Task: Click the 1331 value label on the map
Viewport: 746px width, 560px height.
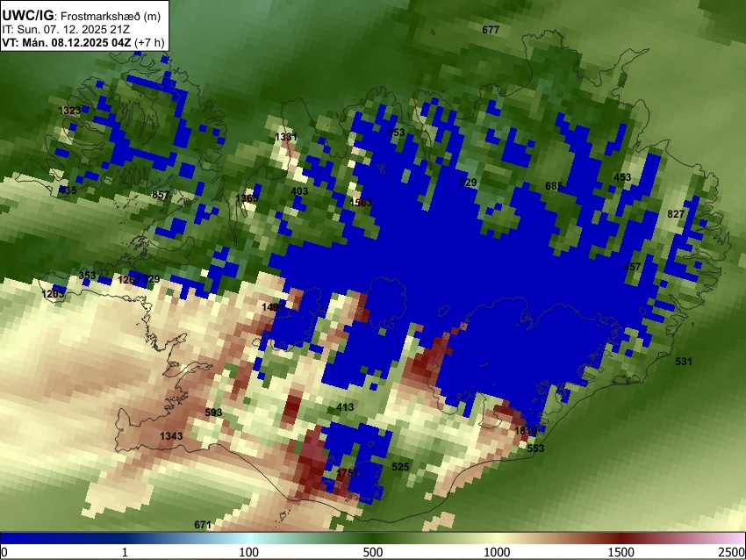Action: point(286,137)
